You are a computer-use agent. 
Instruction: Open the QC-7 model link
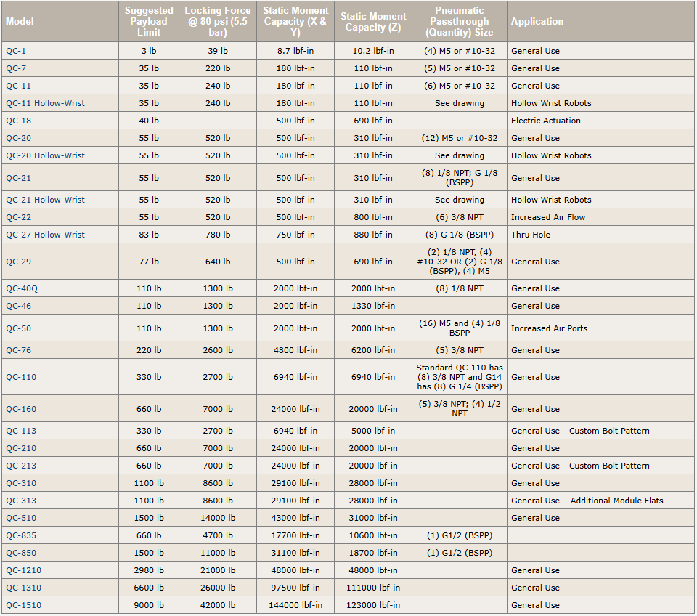[16, 68]
